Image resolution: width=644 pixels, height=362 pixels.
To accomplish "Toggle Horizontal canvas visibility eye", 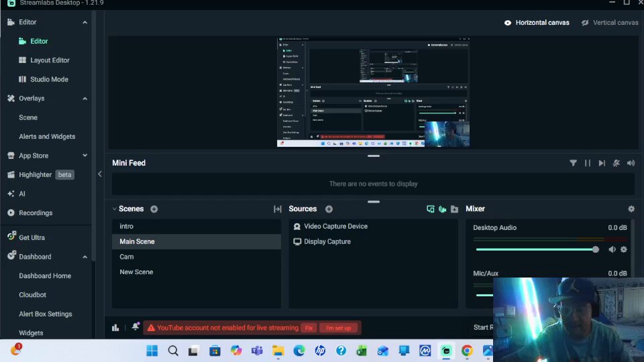I will [508, 23].
